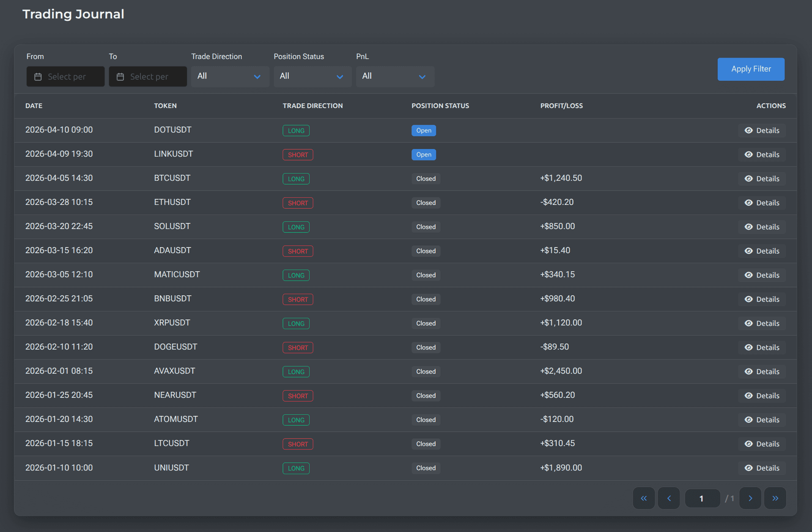
Task: Expand the PnL filter dropdown
Action: point(395,77)
